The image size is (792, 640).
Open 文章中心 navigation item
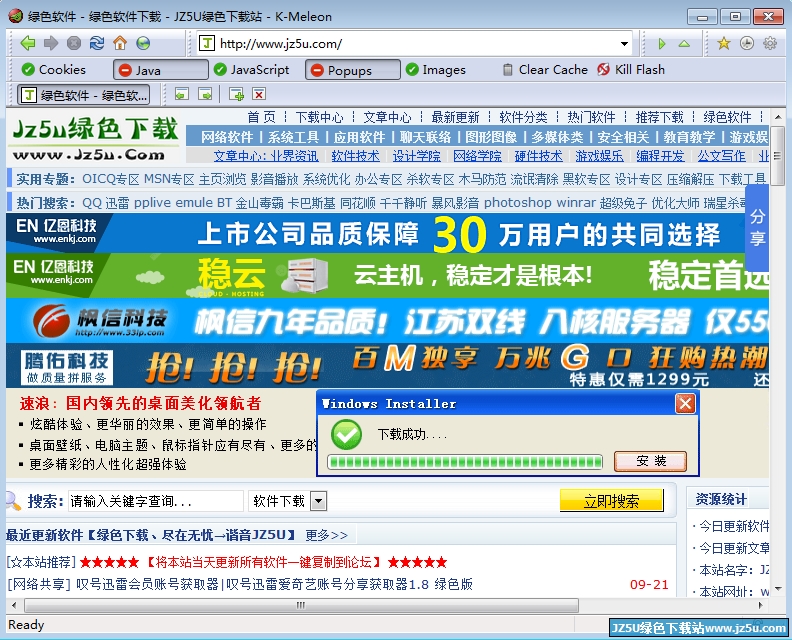(x=387, y=117)
